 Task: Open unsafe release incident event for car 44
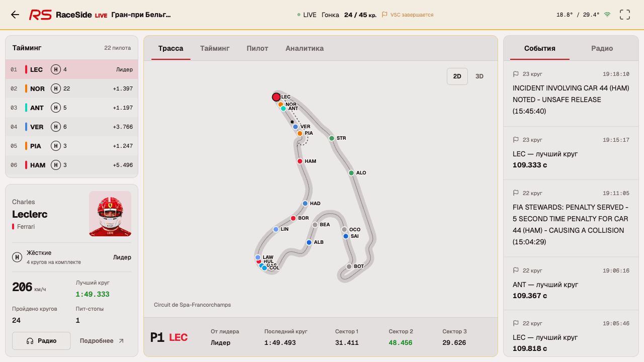click(571, 94)
